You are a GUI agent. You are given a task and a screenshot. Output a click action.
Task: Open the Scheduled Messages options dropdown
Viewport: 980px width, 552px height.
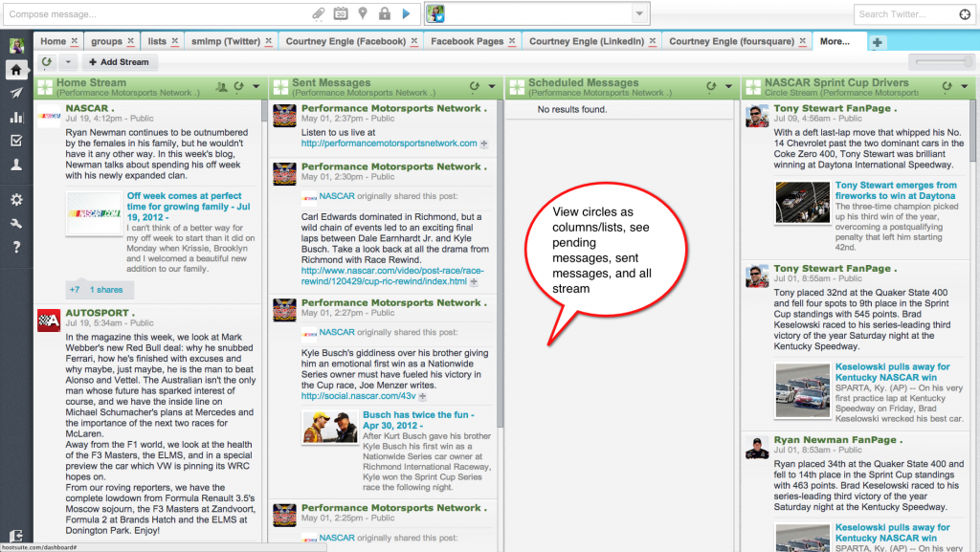click(728, 86)
